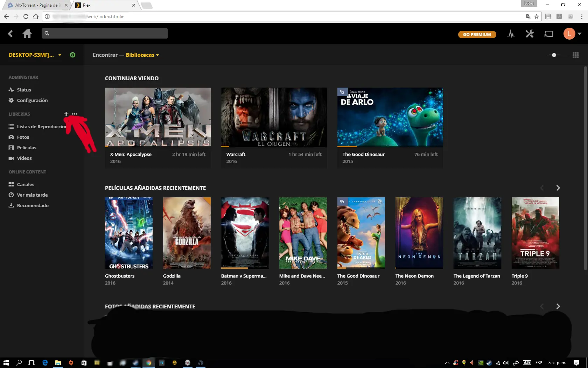Click the Chrome home button
The width and height of the screenshot is (588, 368).
pyautogui.click(x=36, y=16)
